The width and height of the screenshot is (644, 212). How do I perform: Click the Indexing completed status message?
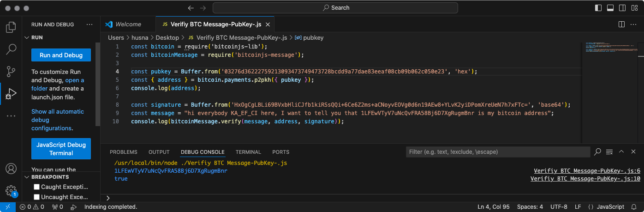pyautogui.click(x=111, y=207)
